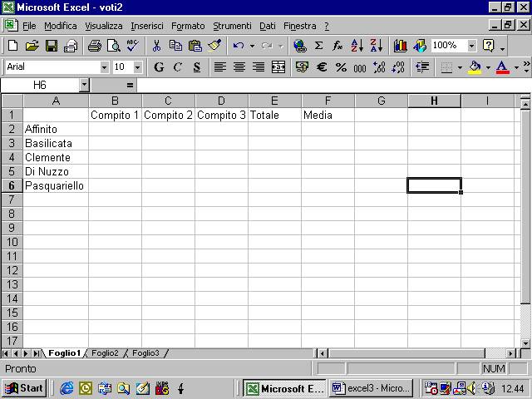This screenshot has width=532, height=399.
Task: Run the ABC spell check
Action: (x=133, y=46)
